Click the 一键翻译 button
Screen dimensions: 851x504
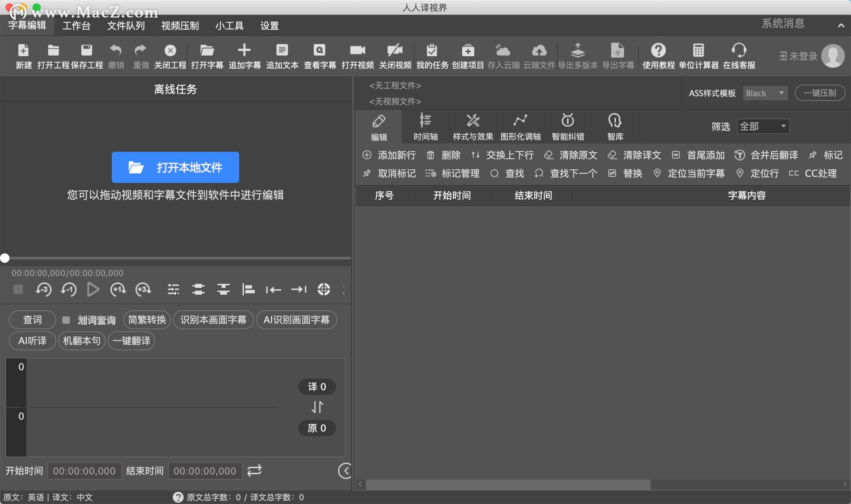click(x=132, y=340)
